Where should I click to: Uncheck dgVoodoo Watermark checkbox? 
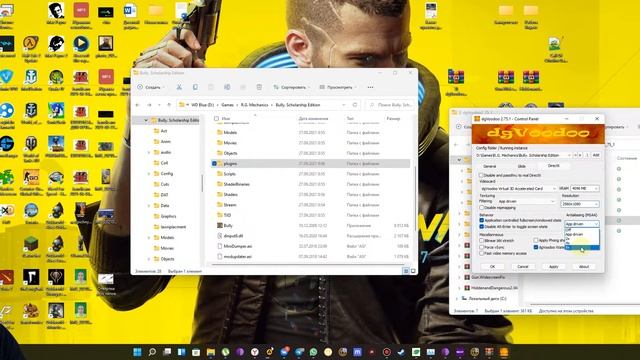coord(536,247)
